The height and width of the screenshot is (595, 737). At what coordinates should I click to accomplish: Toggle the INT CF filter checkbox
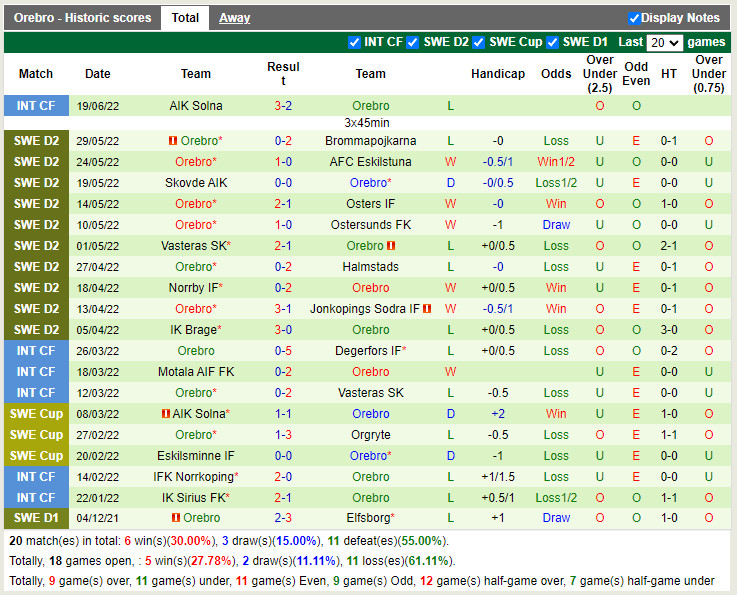(354, 42)
